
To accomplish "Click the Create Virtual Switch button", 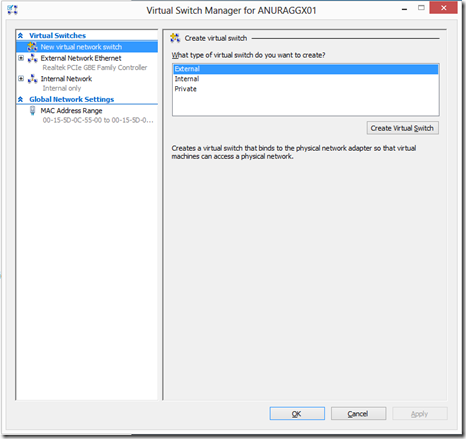I will coord(403,128).
